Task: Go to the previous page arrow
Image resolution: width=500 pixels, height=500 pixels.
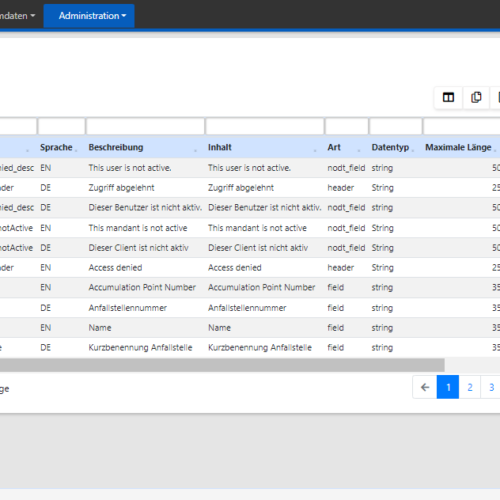Action: (x=425, y=387)
